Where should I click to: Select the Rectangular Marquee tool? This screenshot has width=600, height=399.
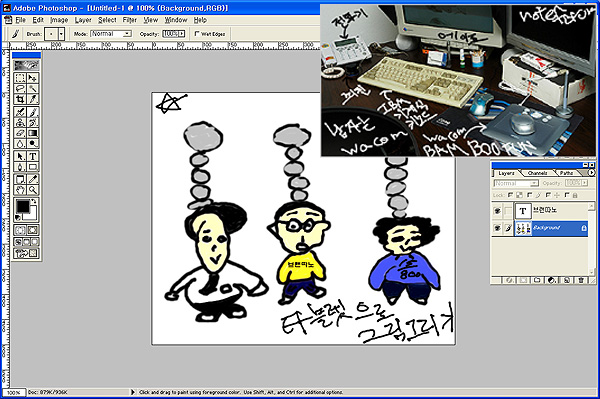coord(20,78)
